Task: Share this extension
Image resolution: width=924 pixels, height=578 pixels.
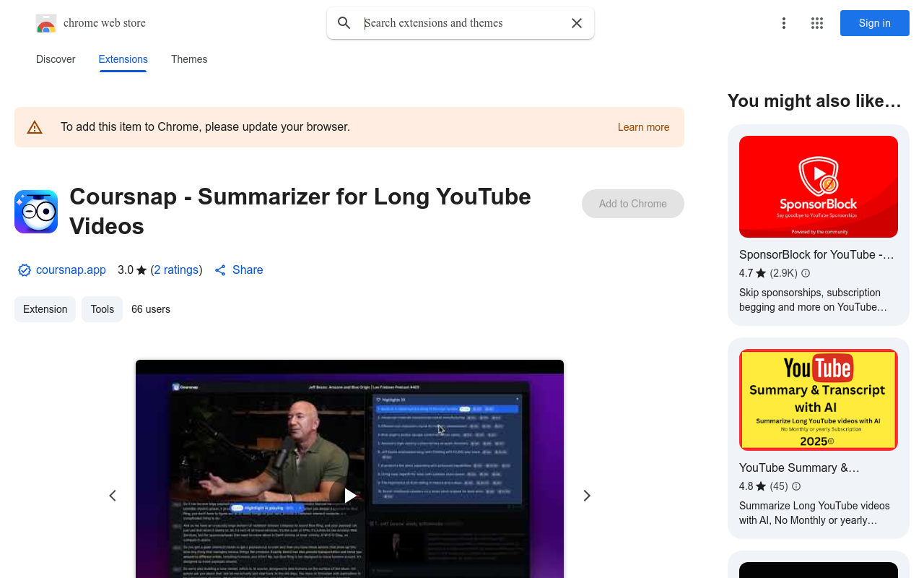Action: [x=239, y=269]
